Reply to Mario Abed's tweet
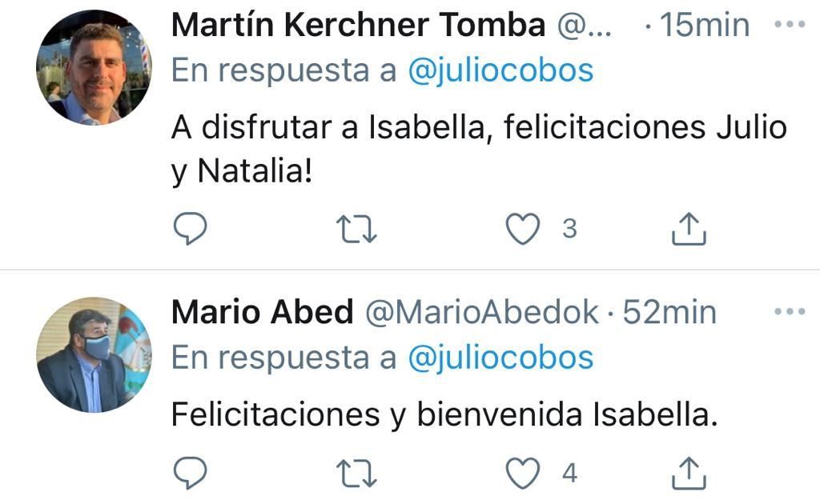This screenshot has width=820, height=504. click(191, 474)
